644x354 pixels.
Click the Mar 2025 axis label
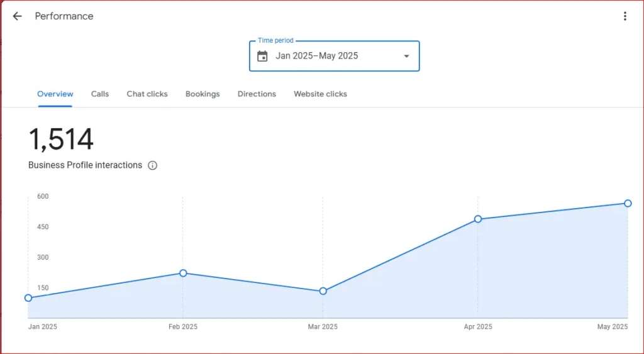click(x=323, y=327)
